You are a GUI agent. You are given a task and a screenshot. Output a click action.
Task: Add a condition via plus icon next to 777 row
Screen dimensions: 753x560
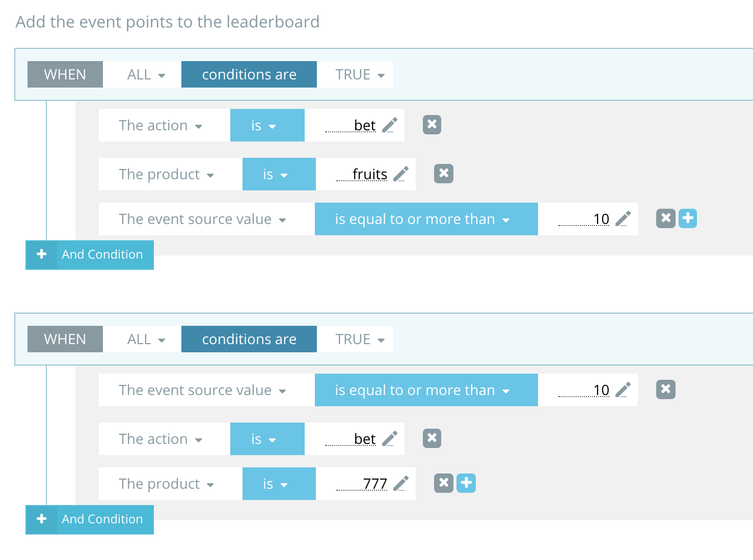click(466, 483)
